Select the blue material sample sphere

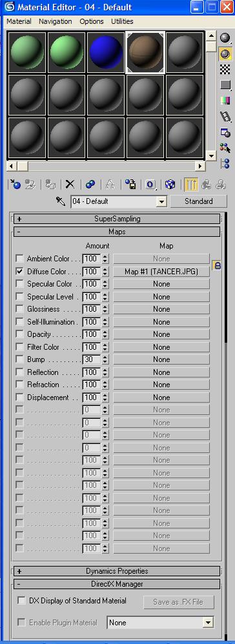[x=106, y=52]
